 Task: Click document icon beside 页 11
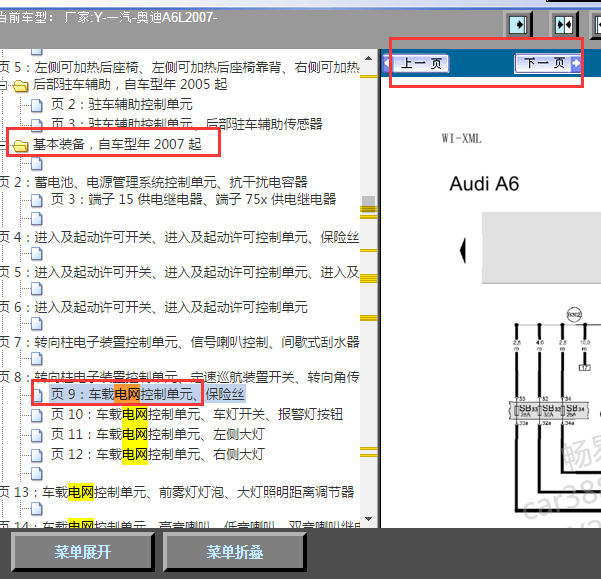(x=37, y=435)
